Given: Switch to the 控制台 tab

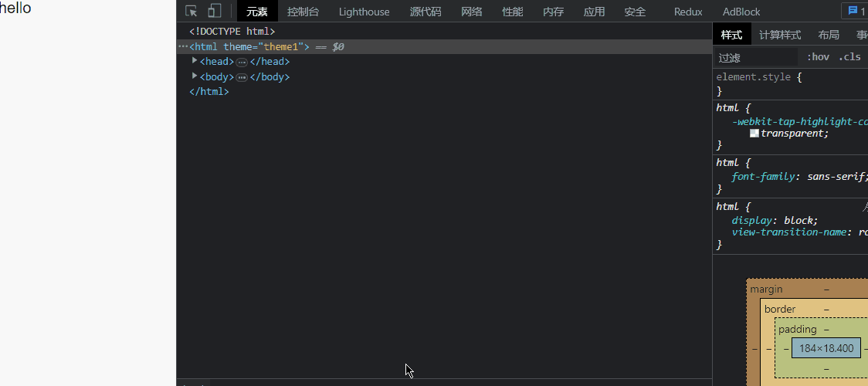Looking at the screenshot, I should (x=303, y=12).
